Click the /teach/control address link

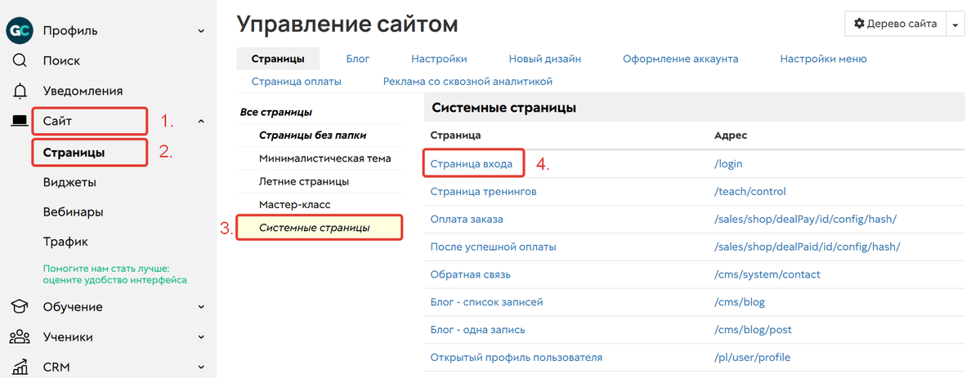click(x=750, y=191)
